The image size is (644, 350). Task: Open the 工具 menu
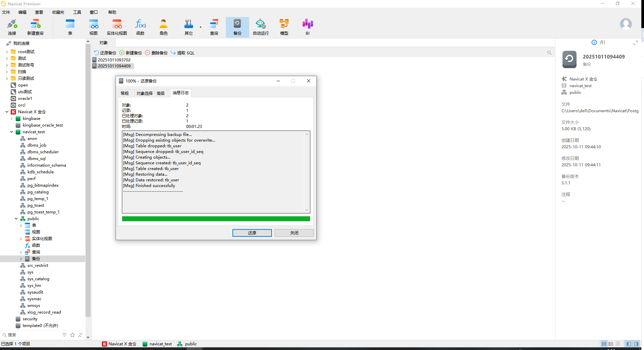tap(77, 12)
